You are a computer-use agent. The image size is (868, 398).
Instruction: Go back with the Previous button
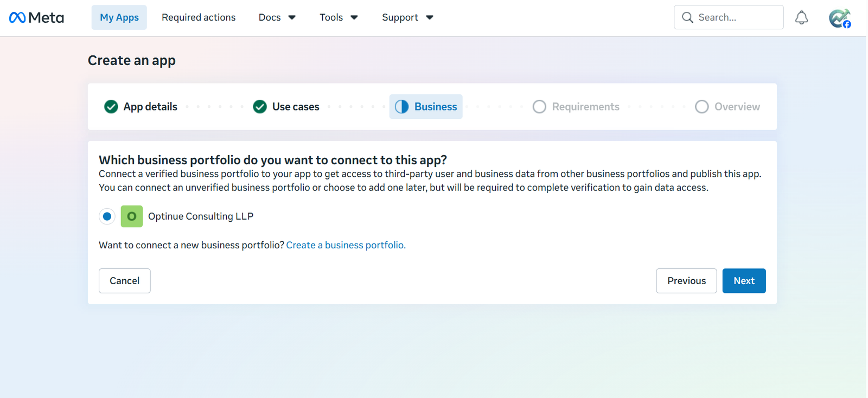coord(686,281)
